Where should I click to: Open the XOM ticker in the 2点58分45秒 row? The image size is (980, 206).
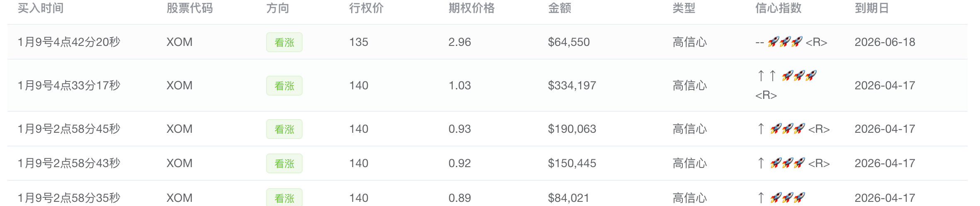click(180, 129)
